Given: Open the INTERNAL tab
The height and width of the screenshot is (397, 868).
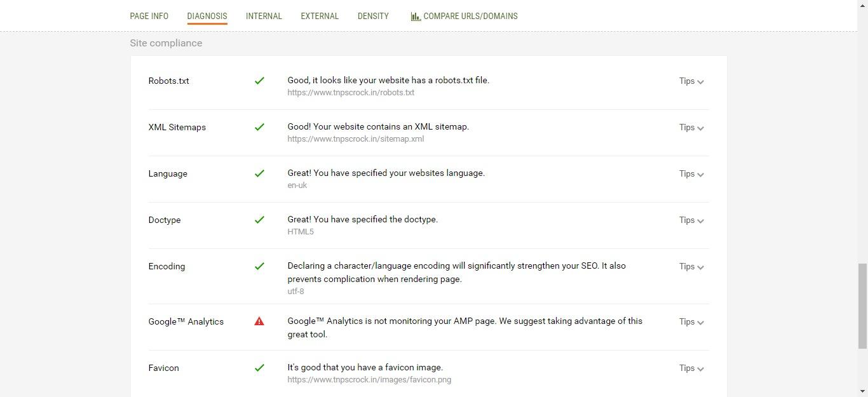Looking at the screenshot, I should pyautogui.click(x=264, y=16).
